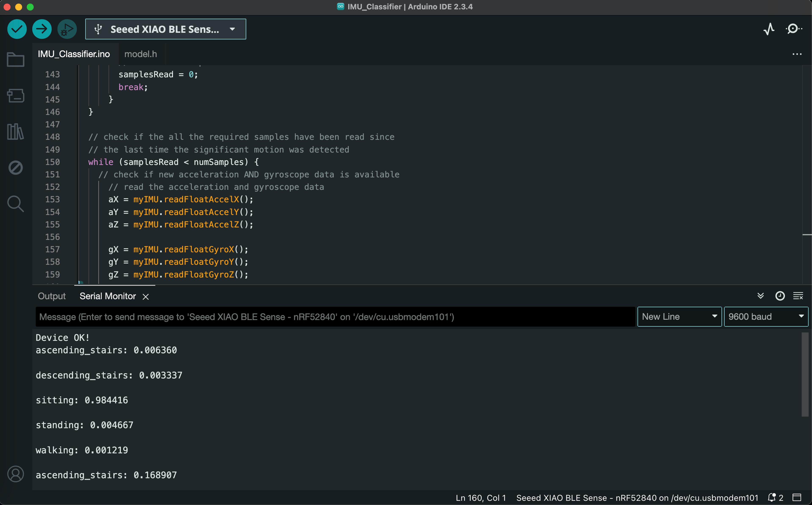
Task: Open the 9600 baud rate dropdown
Action: (x=765, y=317)
